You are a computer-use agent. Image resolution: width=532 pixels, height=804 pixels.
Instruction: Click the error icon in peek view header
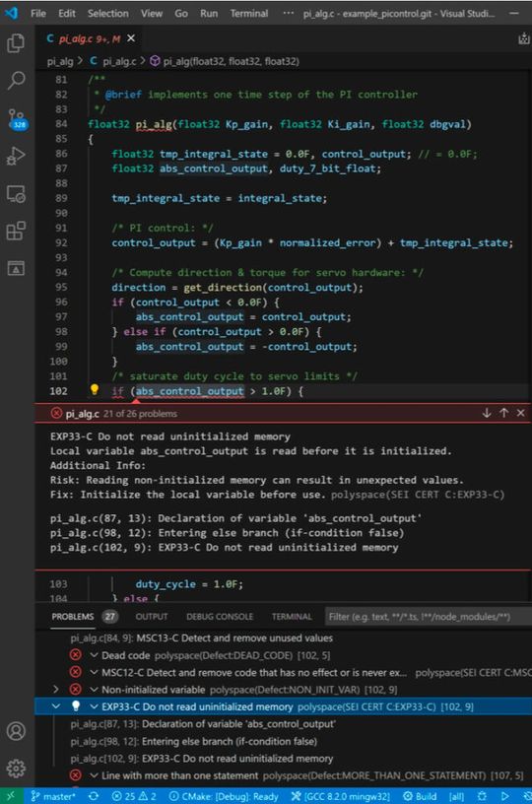click(56, 413)
